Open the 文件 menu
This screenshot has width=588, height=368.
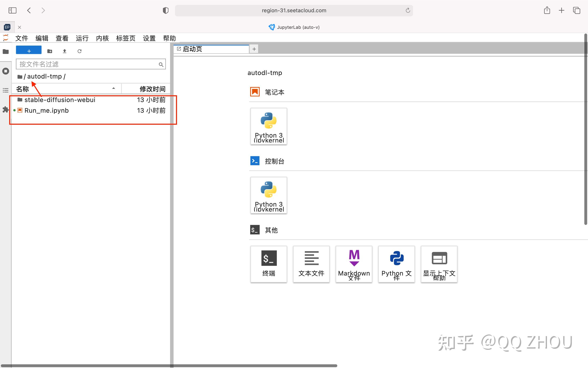(22, 38)
